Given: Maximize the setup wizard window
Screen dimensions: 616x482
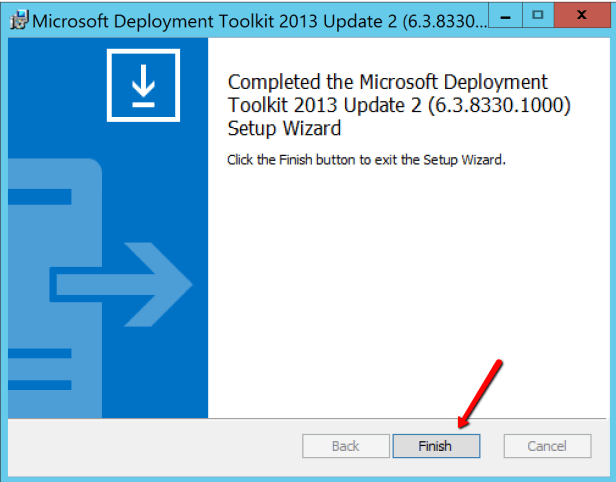Looking at the screenshot, I should click(x=539, y=15).
